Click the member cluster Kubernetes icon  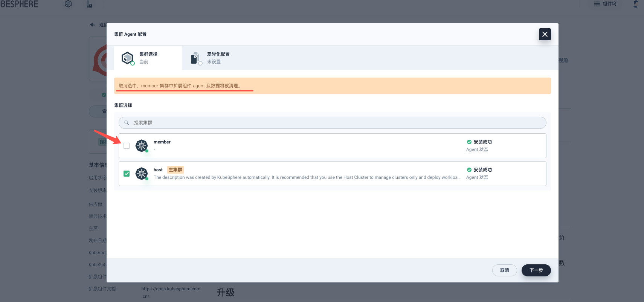[x=142, y=146]
